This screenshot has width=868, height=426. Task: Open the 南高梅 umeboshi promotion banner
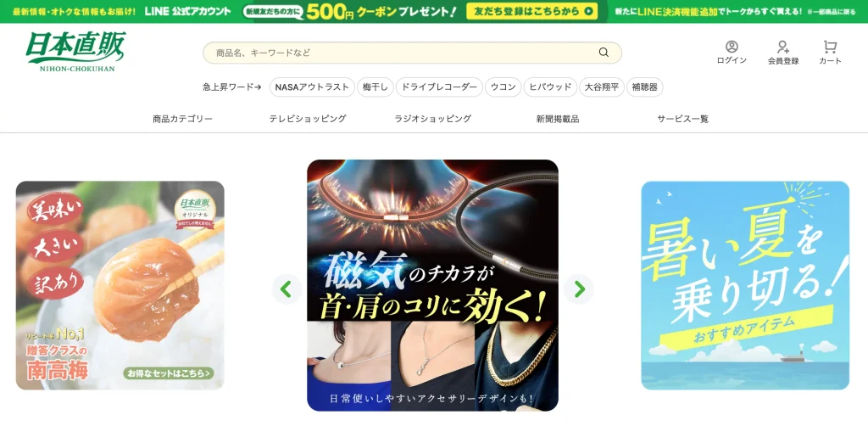coord(120,285)
